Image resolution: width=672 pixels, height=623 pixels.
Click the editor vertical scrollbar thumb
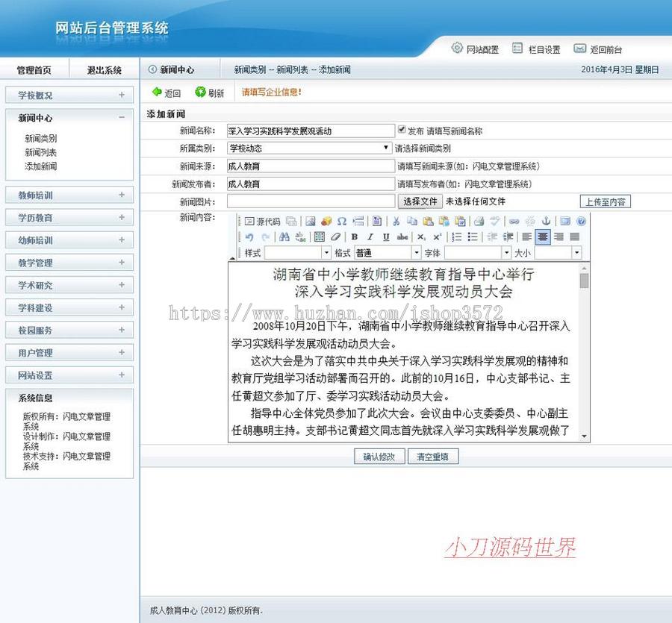pos(584,281)
